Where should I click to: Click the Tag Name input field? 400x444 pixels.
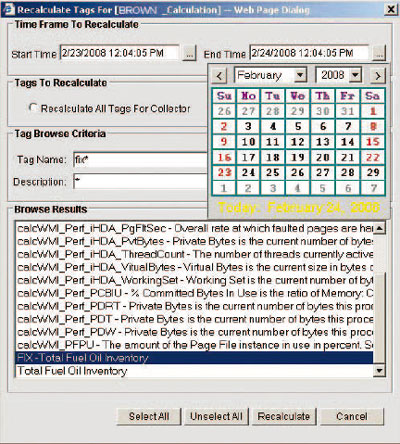pyautogui.click(x=140, y=160)
